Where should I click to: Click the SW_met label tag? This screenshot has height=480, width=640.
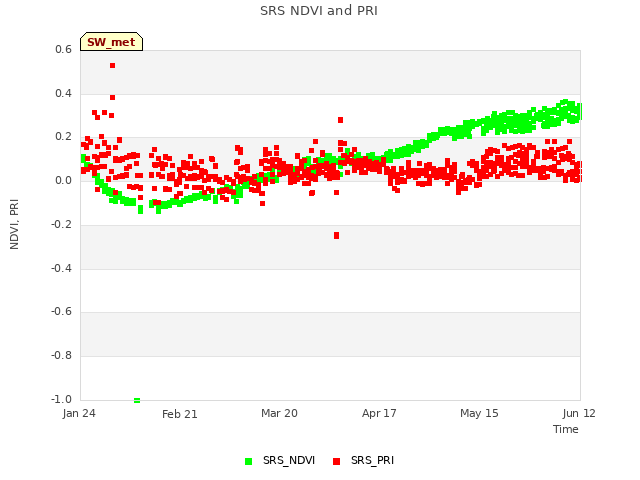tap(111, 42)
